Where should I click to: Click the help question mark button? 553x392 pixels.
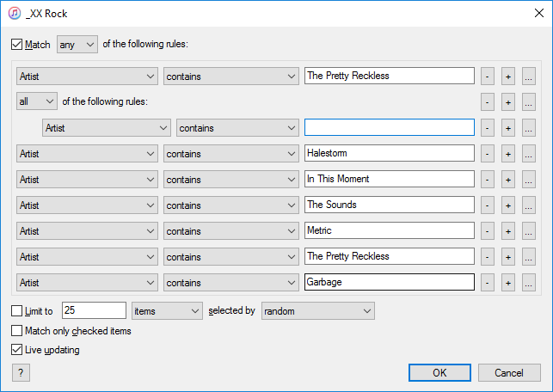20,372
